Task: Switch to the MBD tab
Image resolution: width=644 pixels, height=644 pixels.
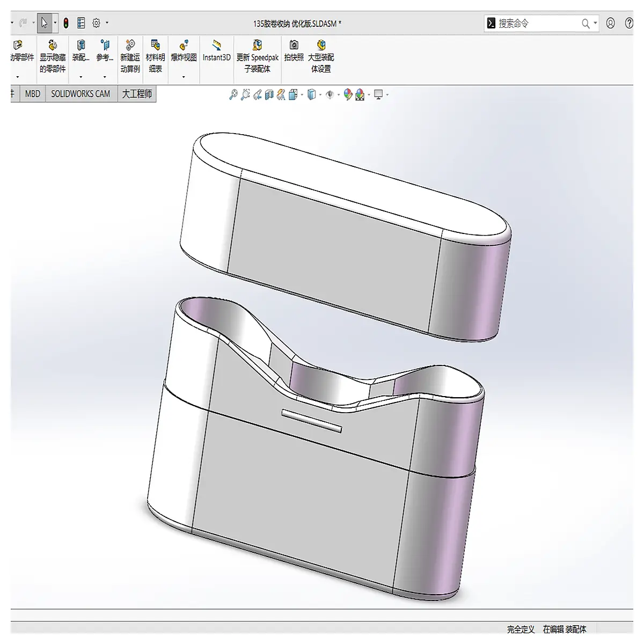Action: pyautogui.click(x=33, y=94)
